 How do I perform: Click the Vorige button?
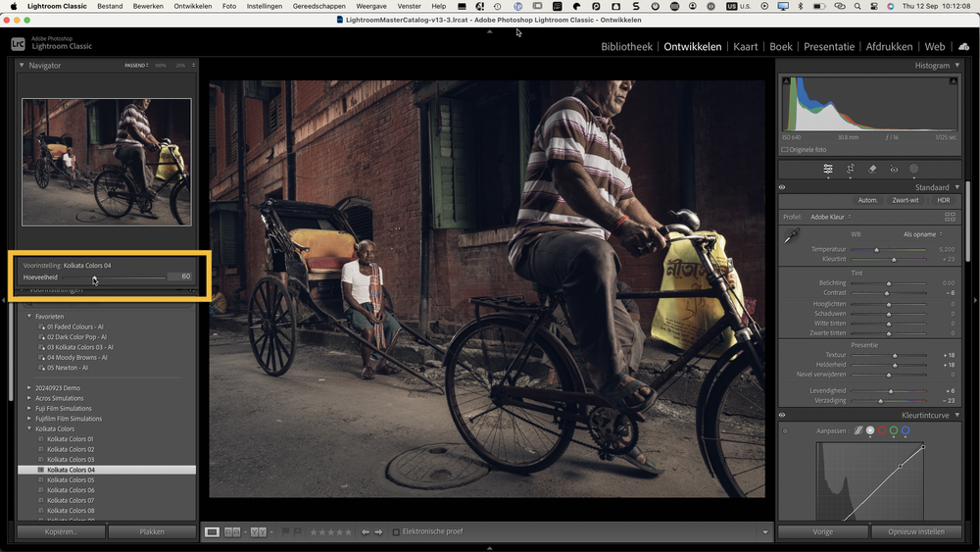[822, 532]
